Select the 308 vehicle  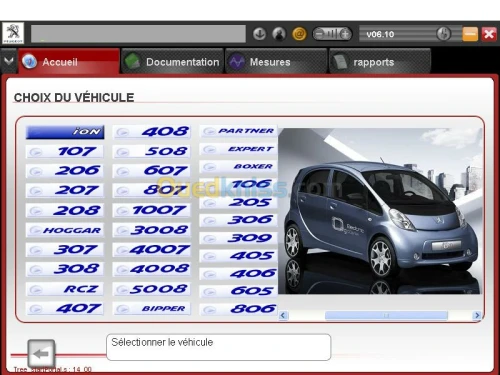point(65,269)
